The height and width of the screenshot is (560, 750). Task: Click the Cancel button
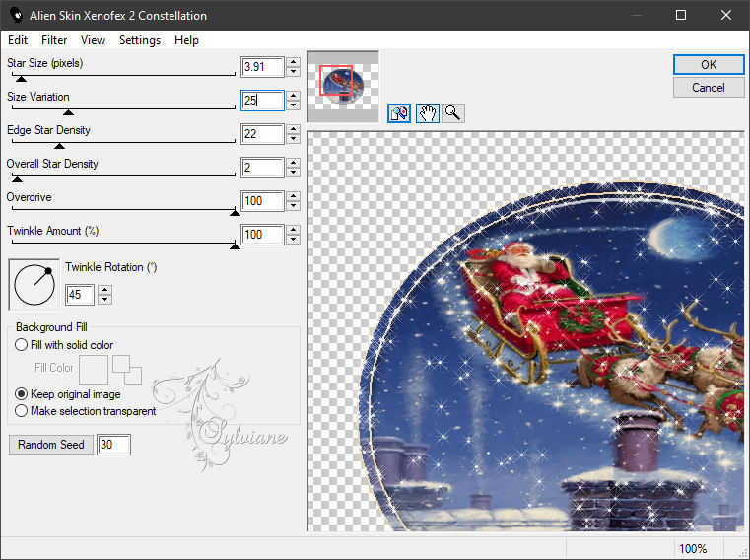point(709,88)
